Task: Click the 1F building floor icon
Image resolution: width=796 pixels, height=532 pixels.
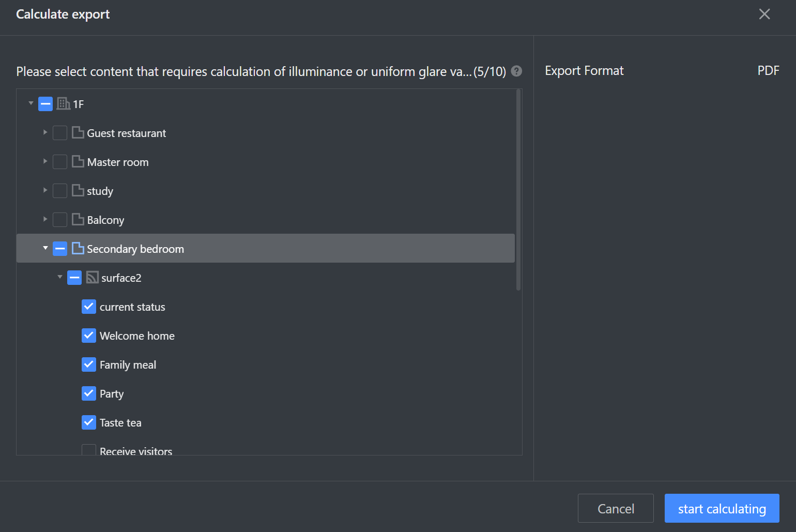Action: coord(63,104)
